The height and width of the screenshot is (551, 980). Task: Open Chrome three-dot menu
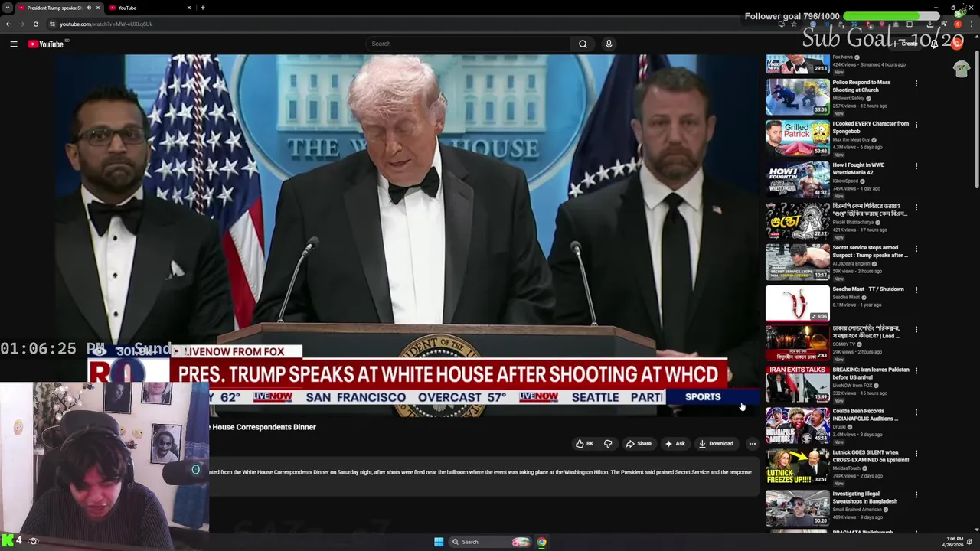[972, 24]
